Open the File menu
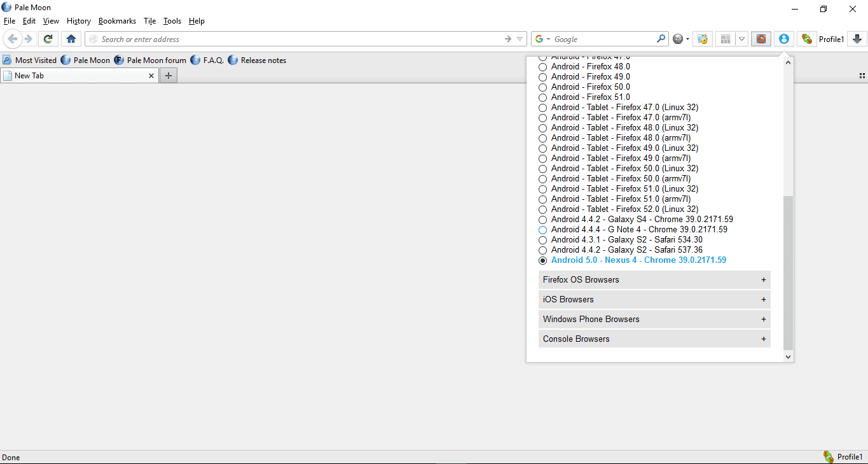The image size is (868, 464). click(x=9, y=21)
